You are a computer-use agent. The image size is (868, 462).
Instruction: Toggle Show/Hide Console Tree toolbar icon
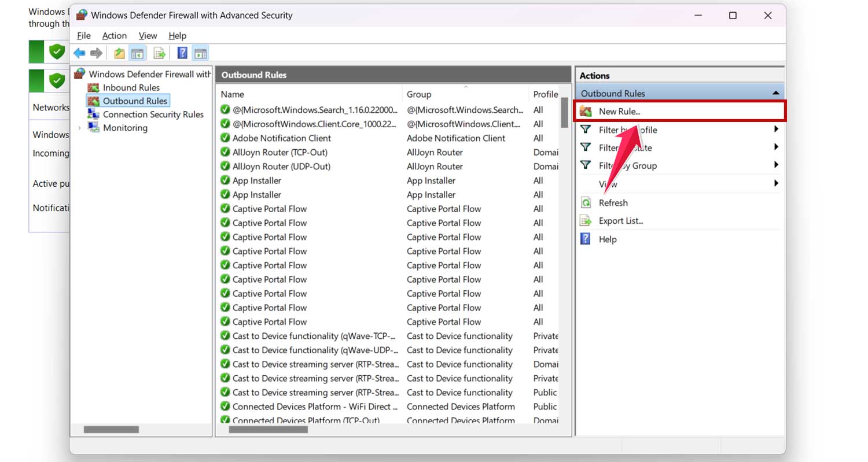(137, 53)
